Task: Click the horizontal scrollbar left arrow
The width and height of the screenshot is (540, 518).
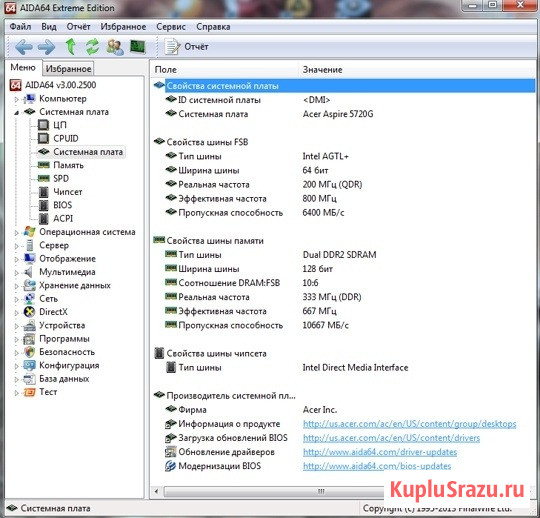Action: [157, 491]
